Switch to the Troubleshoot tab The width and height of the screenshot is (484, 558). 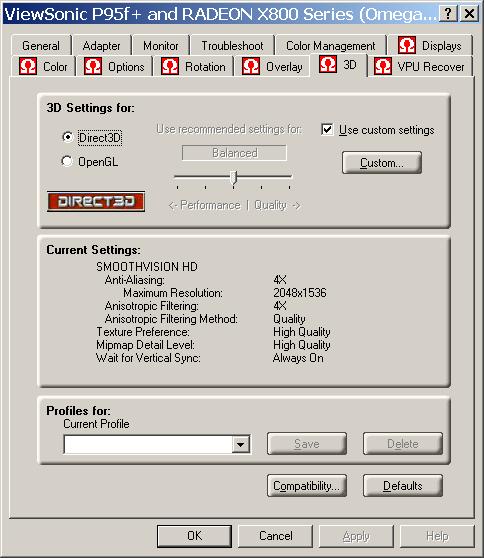pos(232,46)
